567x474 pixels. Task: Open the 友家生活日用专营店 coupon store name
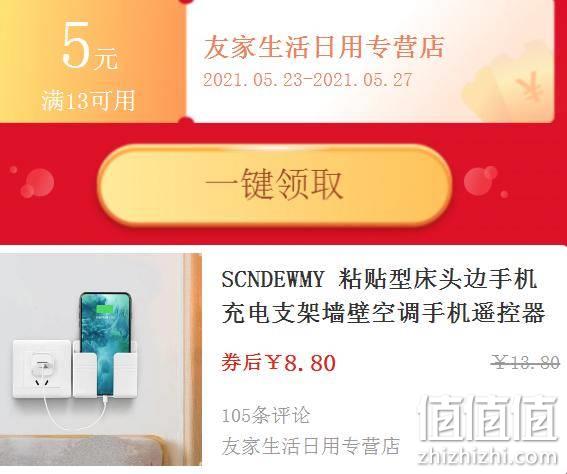tap(324, 47)
